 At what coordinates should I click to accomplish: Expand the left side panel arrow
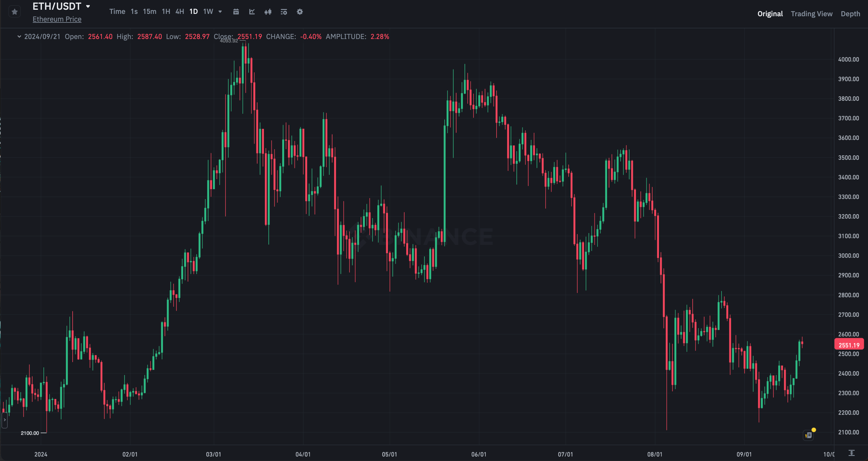coord(4,420)
